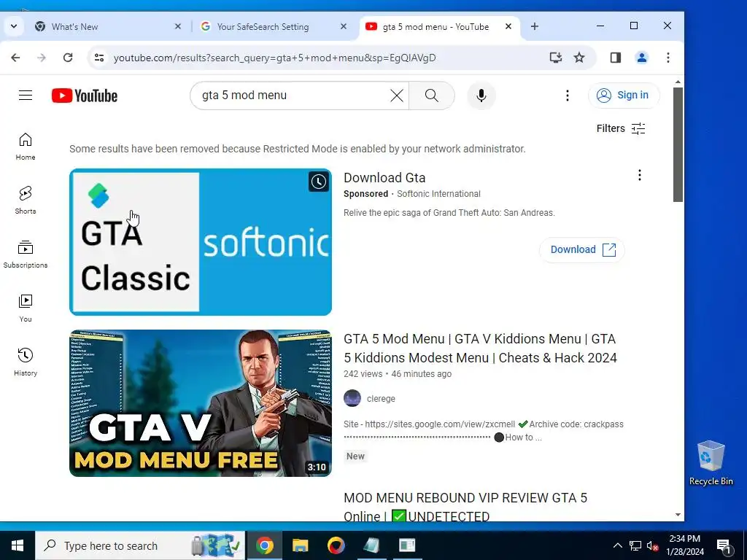Click the scrollbar down arrow
The image size is (747, 560).
pos(678,515)
